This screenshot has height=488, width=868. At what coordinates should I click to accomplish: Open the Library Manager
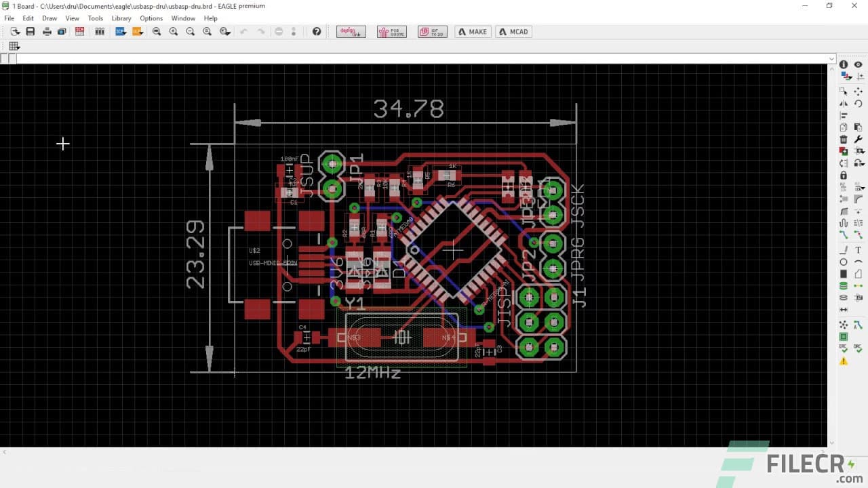(x=100, y=31)
